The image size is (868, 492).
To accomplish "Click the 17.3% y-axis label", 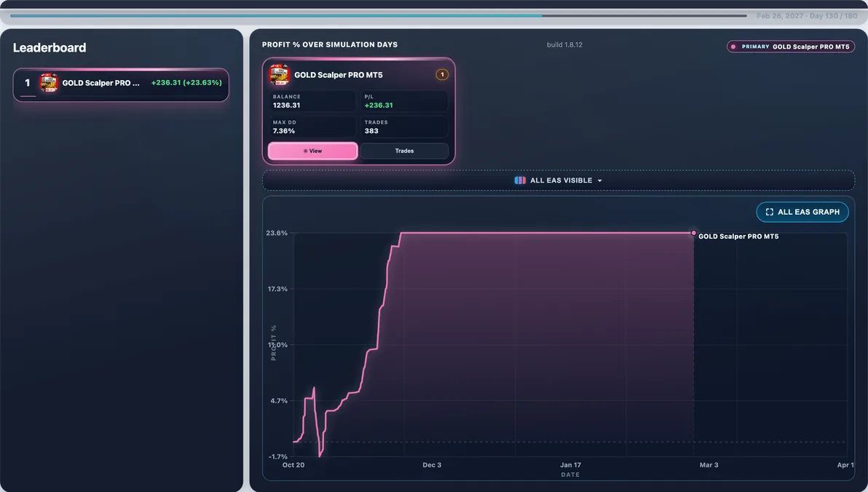I will 277,289.
